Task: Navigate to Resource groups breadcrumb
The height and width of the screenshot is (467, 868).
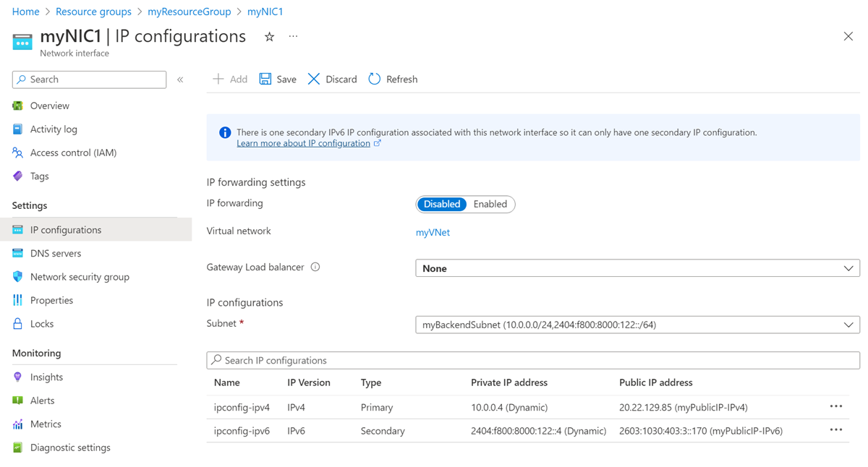Action: pos(93,12)
